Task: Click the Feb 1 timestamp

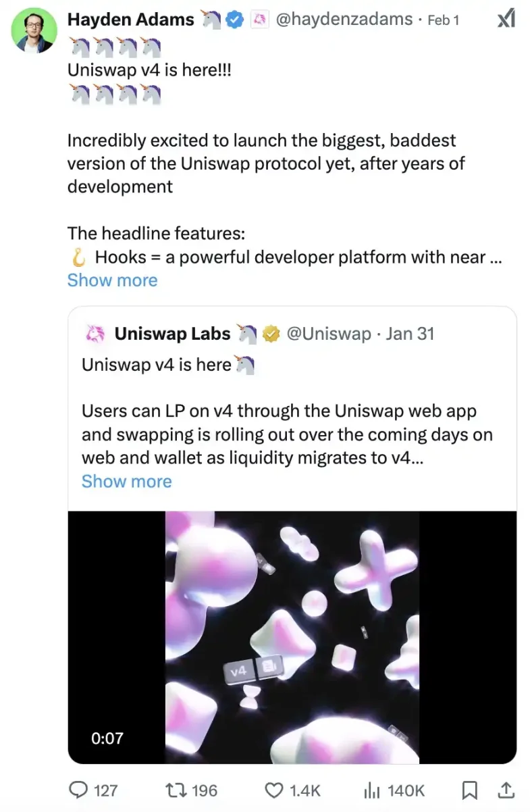Action: click(442, 20)
